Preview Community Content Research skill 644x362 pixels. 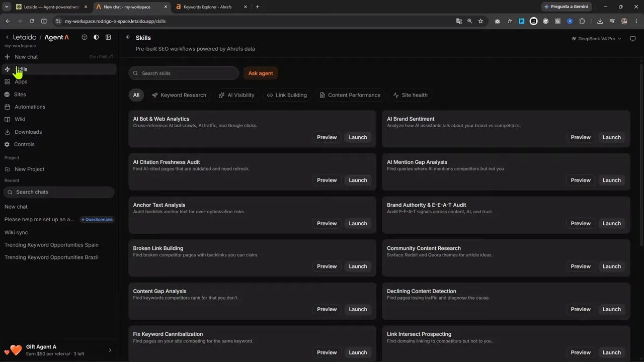(x=581, y=266)
